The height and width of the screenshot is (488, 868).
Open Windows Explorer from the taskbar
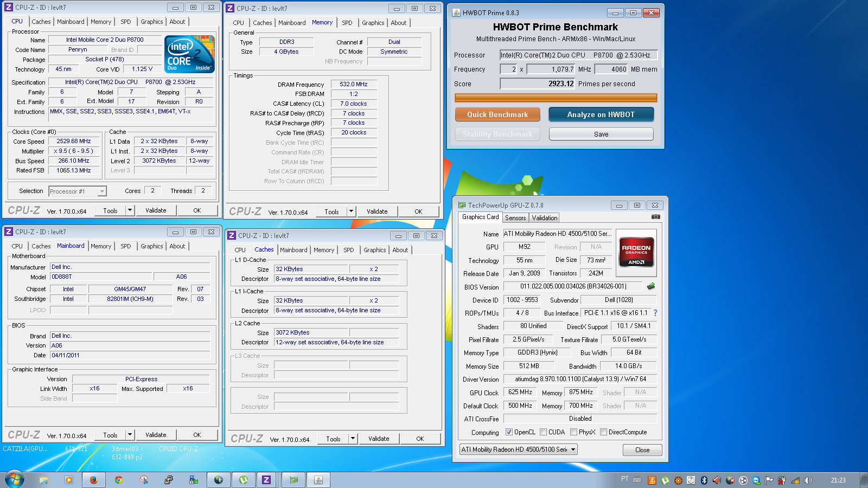43,480
